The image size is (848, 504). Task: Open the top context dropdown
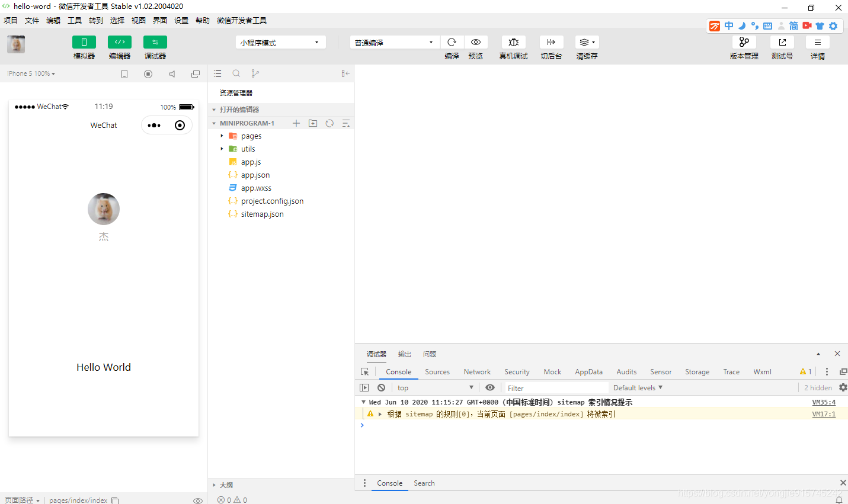point(436,388)
